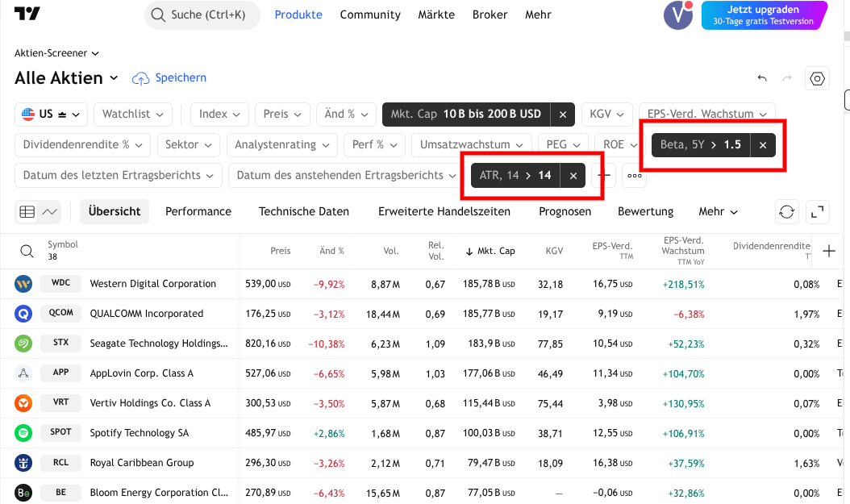Viewport: 850px width, 504px height.
Task: Open the QCOM ticker symbol
Action: [60, 313]
